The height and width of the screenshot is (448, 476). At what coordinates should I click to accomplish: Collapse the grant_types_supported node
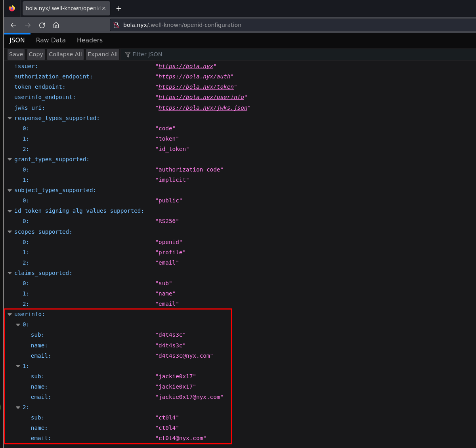10,159
